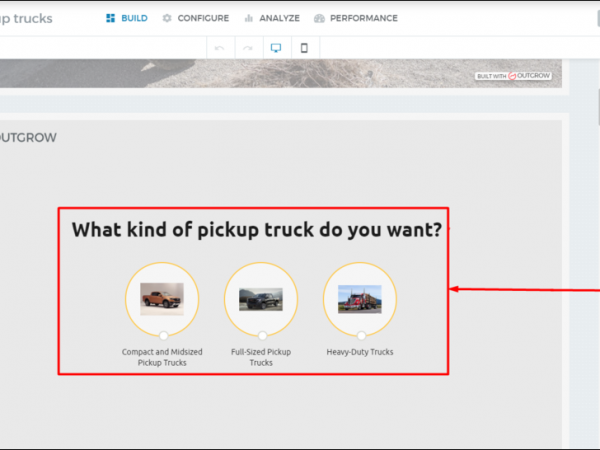600x450 pixels.
Task: Click the 'pickup trucks' project title
Action: (27, 18)
